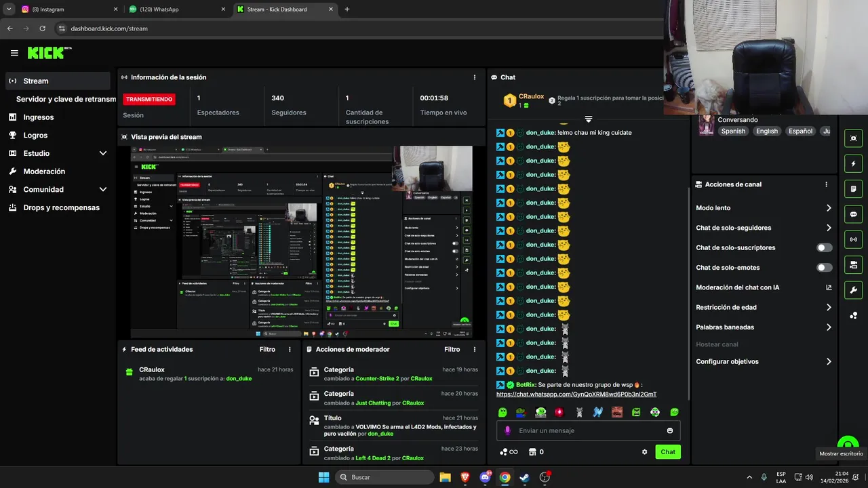Toggle Chat de solo-suscriptores
Image resolution: width=868 pixels, height=488 pixels.
[x=824, y=247]
